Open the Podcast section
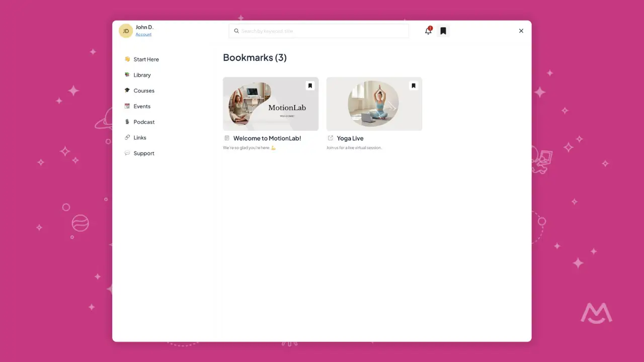The width and height of the screenshot is (644, 362). click(x=144, y=122)
